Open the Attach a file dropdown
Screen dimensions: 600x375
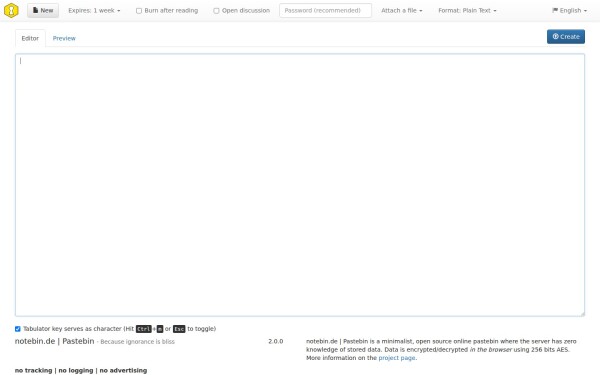(402, 10)
